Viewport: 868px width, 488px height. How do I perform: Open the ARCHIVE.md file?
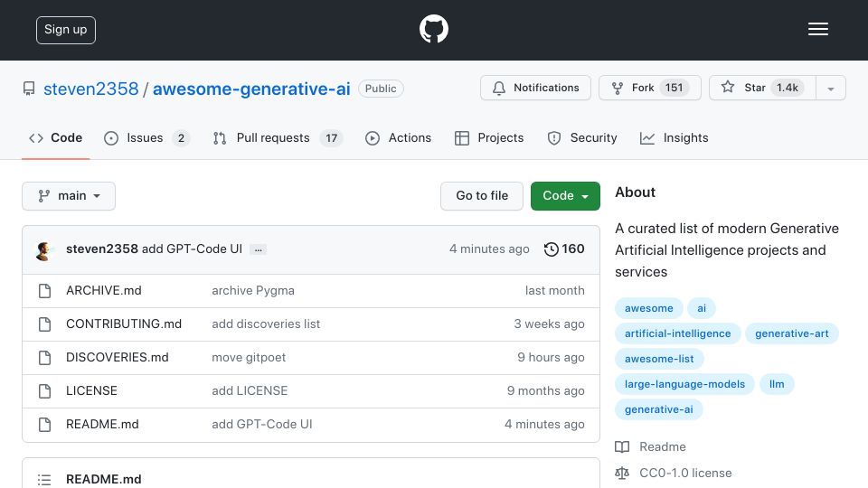[103, 290]
